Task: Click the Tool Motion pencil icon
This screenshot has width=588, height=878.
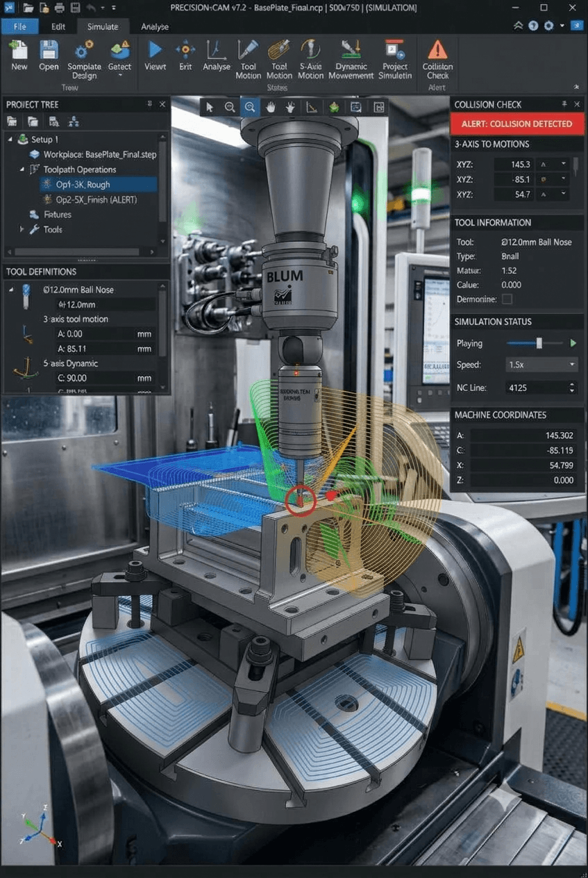Action: (x=248, y=50)
